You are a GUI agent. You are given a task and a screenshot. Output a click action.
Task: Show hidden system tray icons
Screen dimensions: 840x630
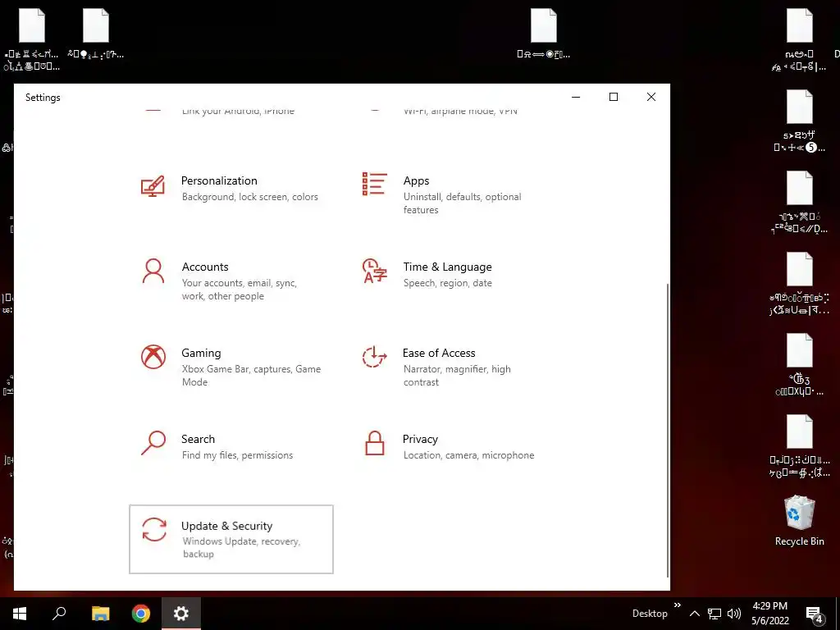coord(694,614)
